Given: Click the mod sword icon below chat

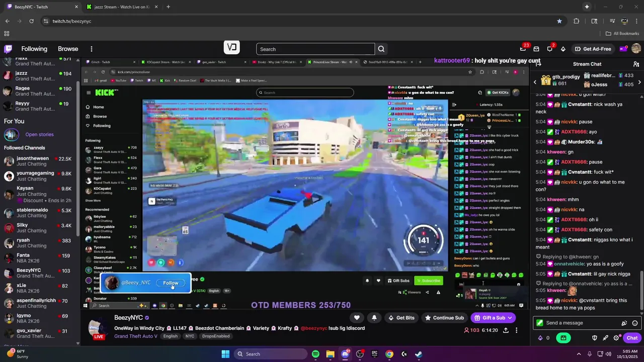Looking at the screenshot, I should pos(605,338).
